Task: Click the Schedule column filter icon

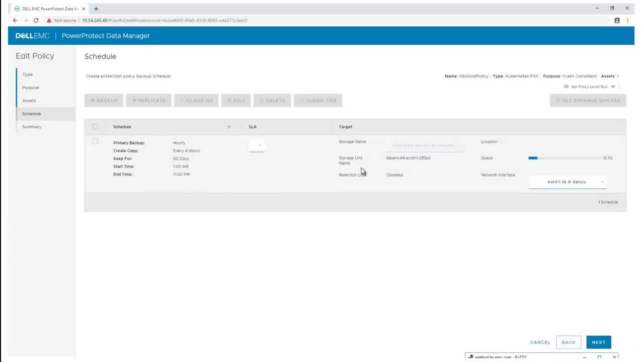Action: click(229, 127)
